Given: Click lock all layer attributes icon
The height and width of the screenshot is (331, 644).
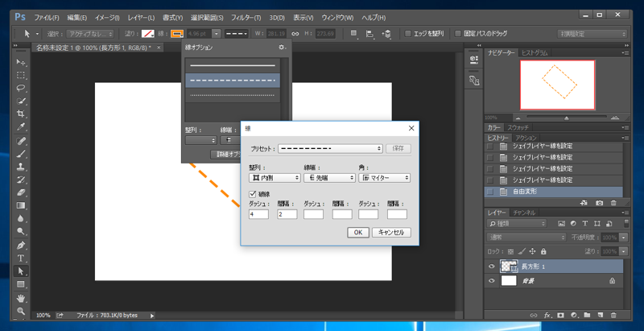Looking at the screenshot, I should tap(543, 251).
